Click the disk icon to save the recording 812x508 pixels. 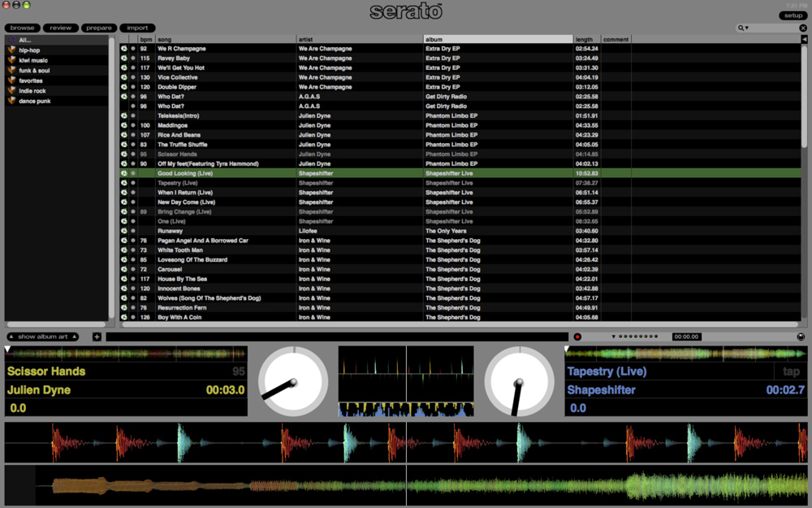(x=801, y=337)
